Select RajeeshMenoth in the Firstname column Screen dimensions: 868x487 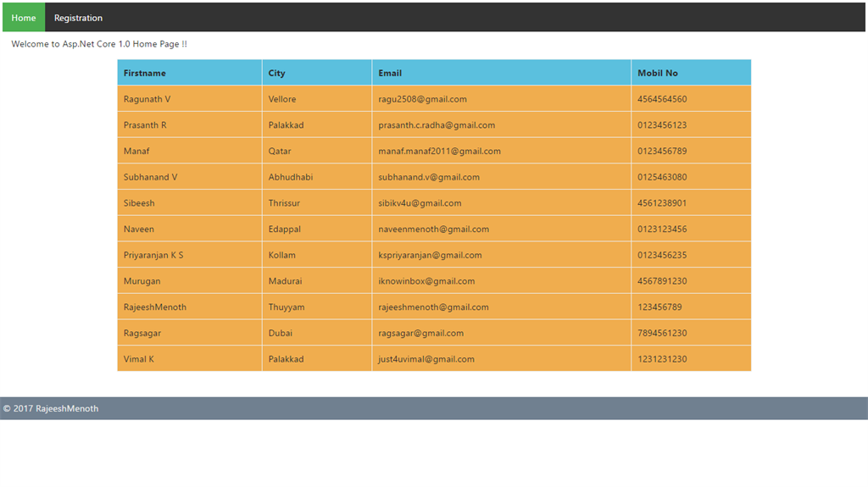(x=155, y=307)
